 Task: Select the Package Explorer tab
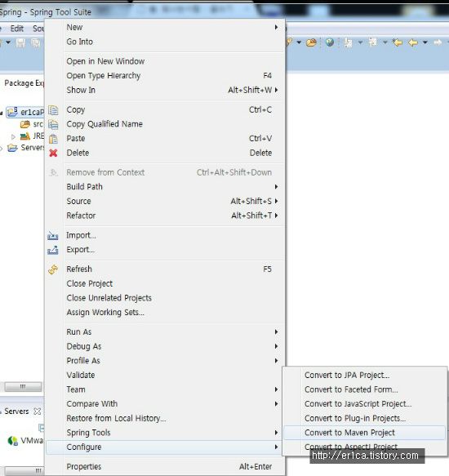tap(24, 83)
